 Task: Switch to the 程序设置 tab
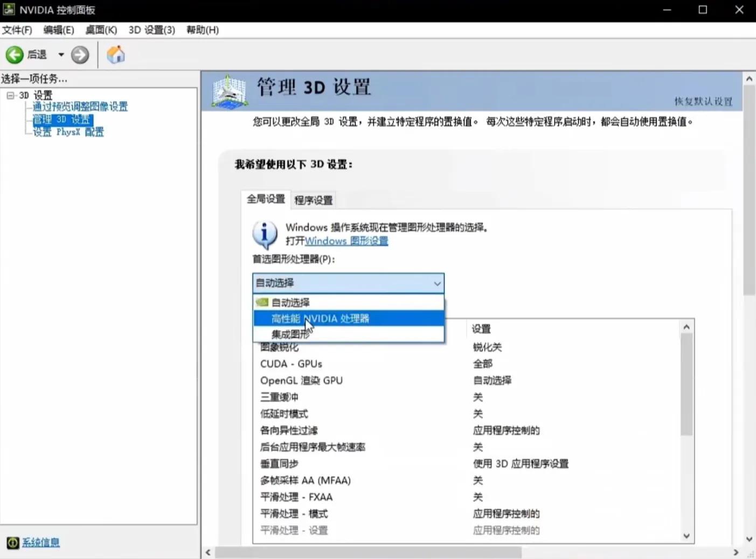pos(313,200)
